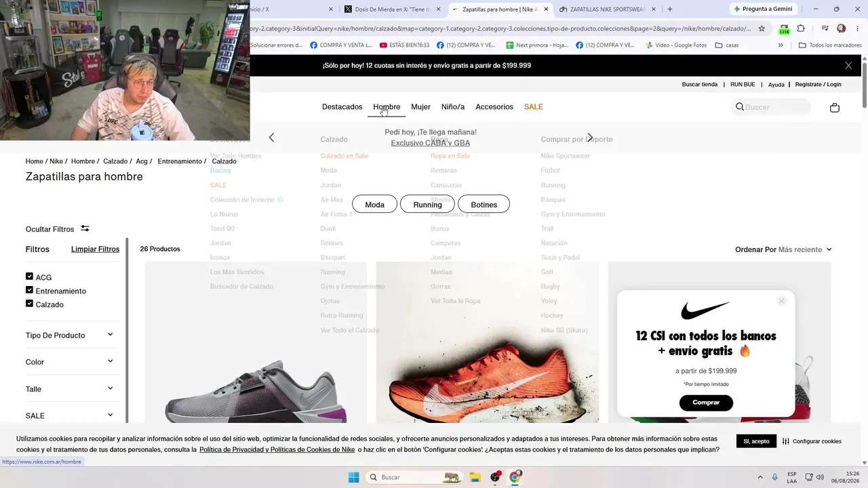The height and width of the screenshot is (488, 868).
Task: Close the 12 CSI promo popup
Action: [x=781, y=301]
